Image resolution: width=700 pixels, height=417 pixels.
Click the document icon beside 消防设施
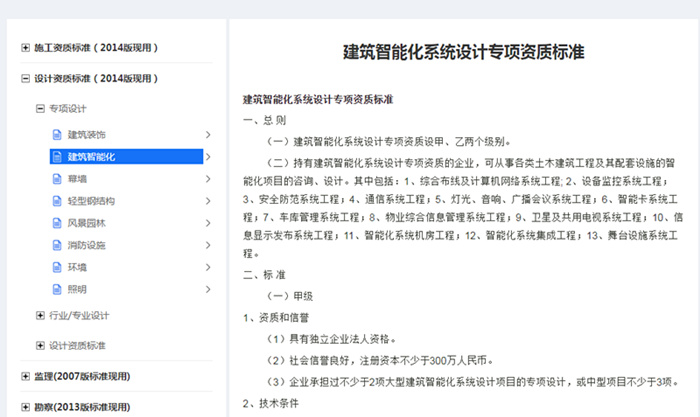click(57, 245)
